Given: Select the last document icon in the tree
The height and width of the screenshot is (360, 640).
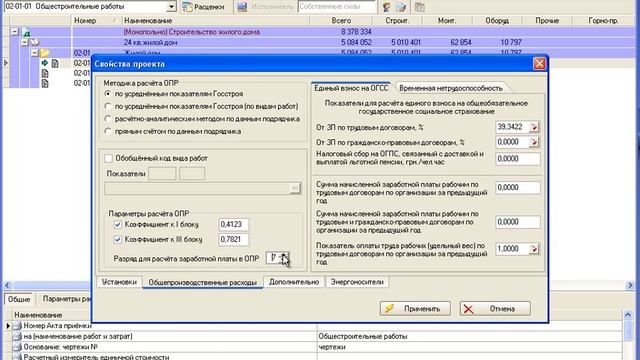Looking at the screenshot, I should (x=45, y=83).
